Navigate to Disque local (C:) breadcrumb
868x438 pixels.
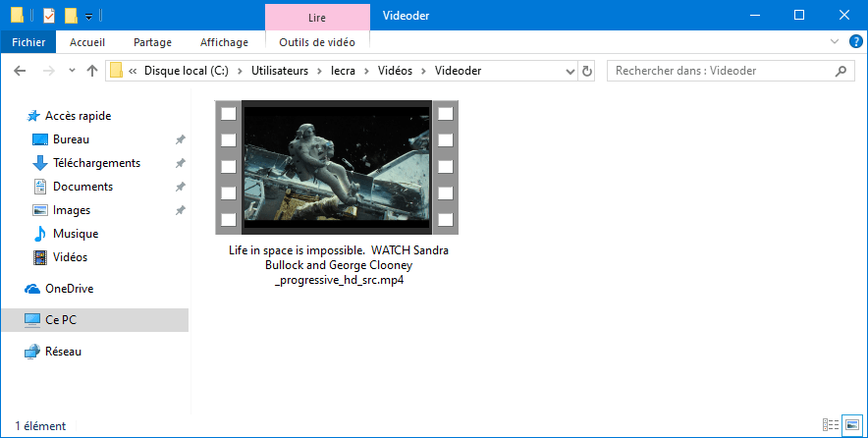pyautogui.click(x=187, y=71)
